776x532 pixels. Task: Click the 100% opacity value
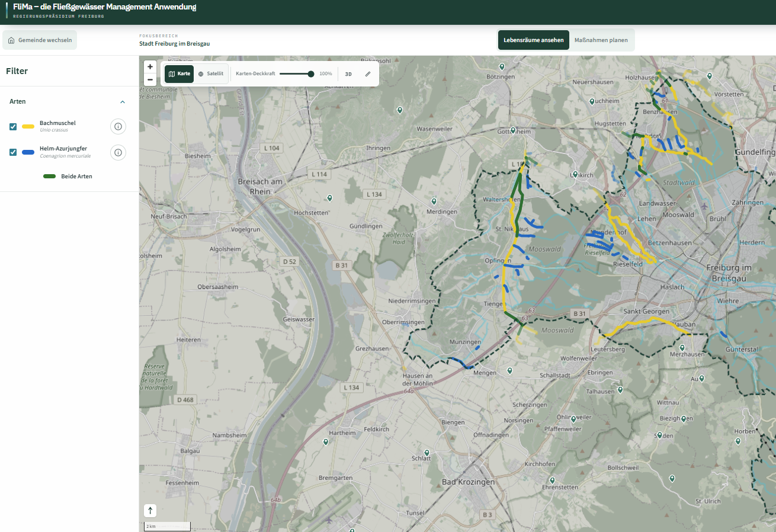[326, 74]
